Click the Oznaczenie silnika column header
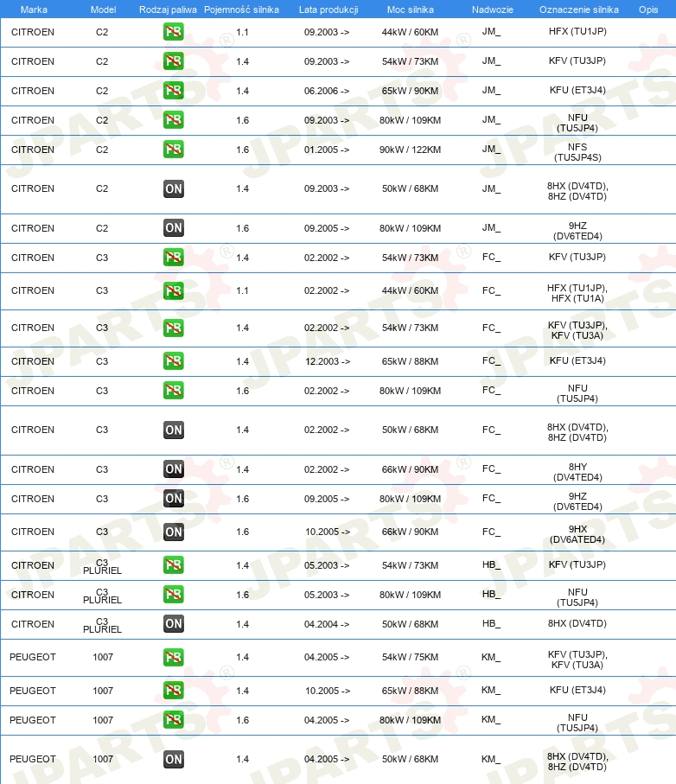 [x=579, y=10]
